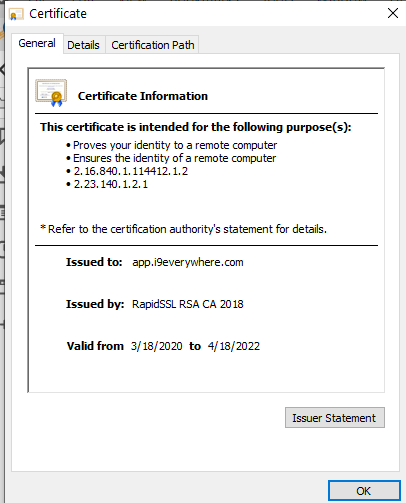Click the RapidSSL RSA CA 2018 issuer name
Screen dimensions: 406x503
pyautogui.click(x=188, y=304)
